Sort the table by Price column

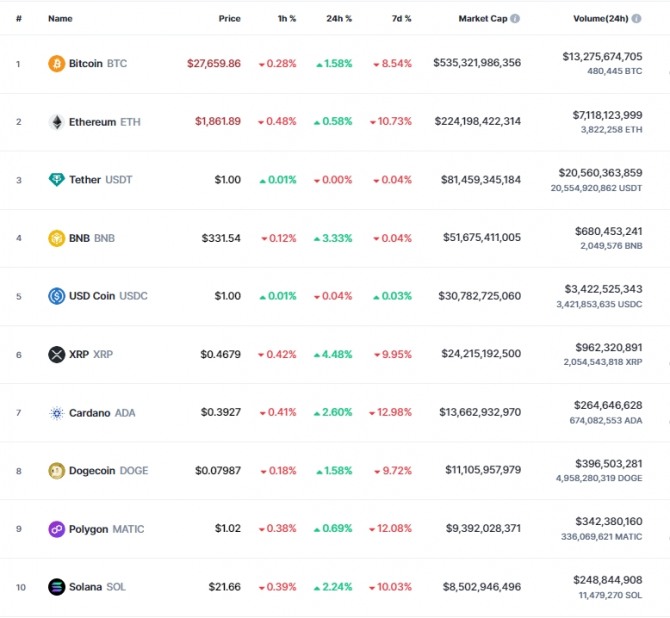229,18
